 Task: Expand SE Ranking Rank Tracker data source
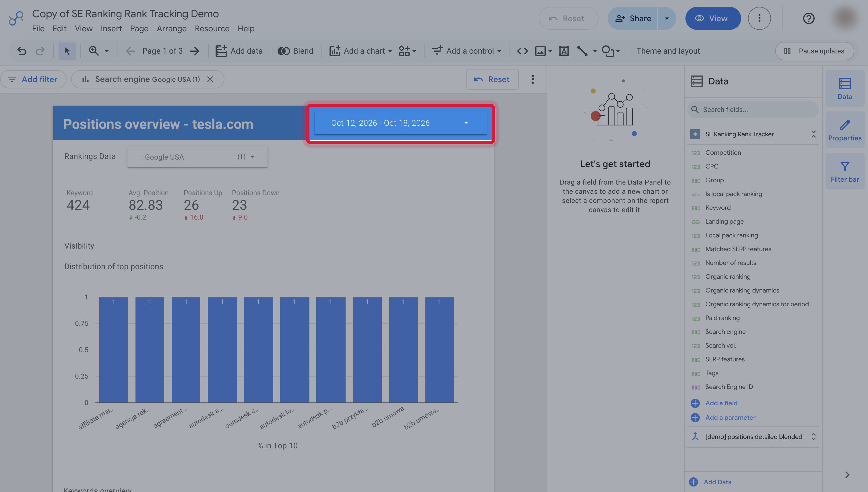(813, 134)
